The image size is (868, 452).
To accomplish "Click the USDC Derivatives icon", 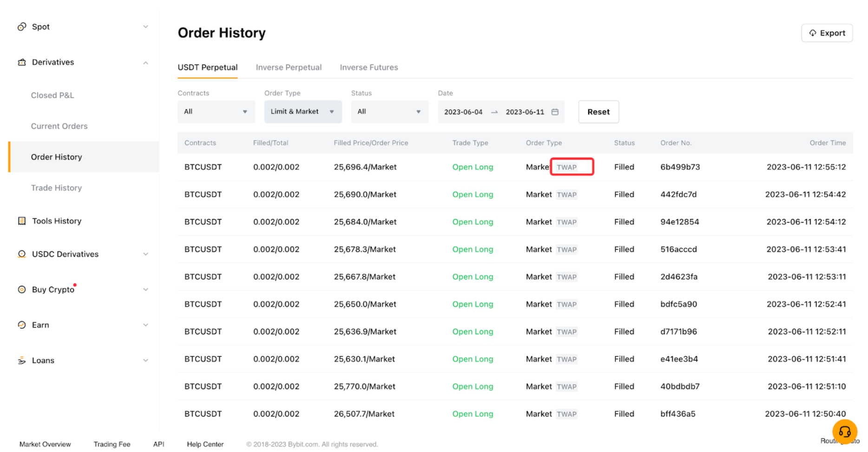I will click(x=22, y=254).
